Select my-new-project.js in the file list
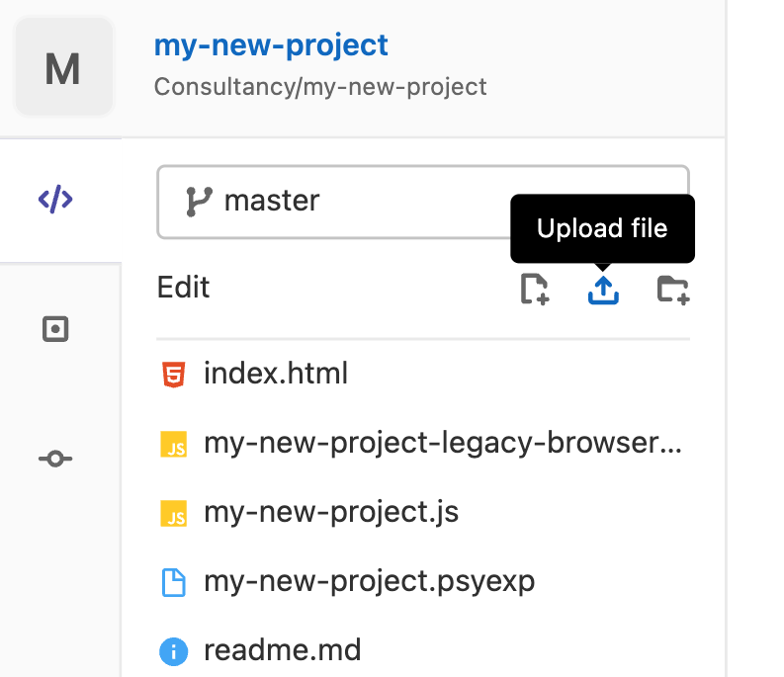Viewport: 784px width, 677px height. coord(331,513)
